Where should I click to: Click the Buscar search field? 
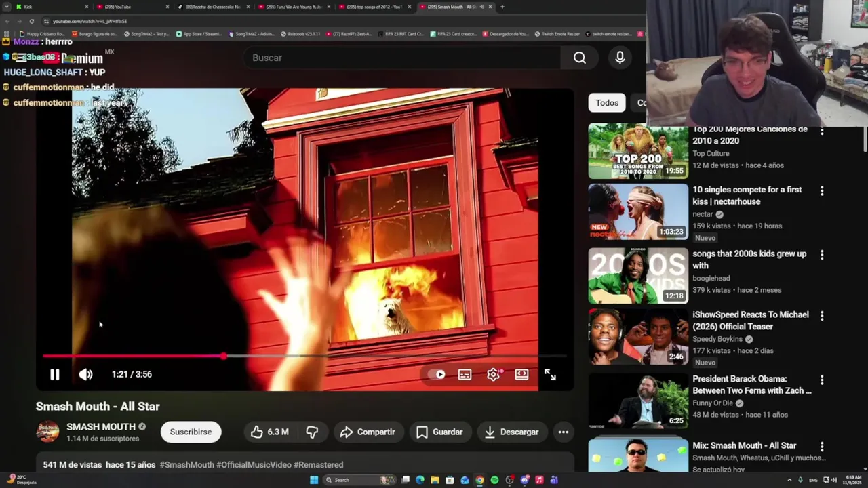coord(402,58)
